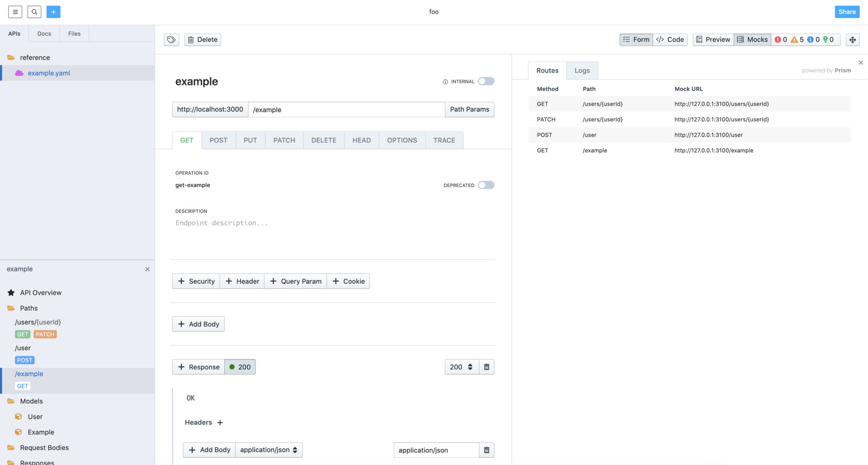Click the plus icon next to Headers

click(220, 423)
